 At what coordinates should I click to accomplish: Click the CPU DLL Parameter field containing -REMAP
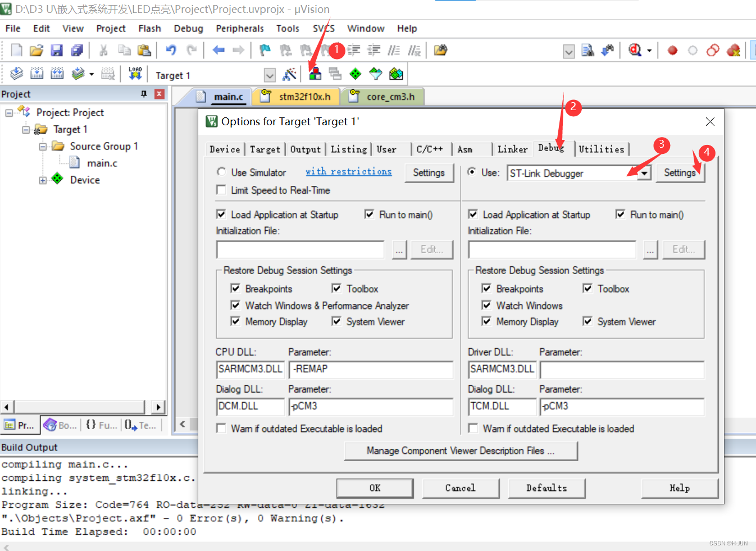[371, 370]
